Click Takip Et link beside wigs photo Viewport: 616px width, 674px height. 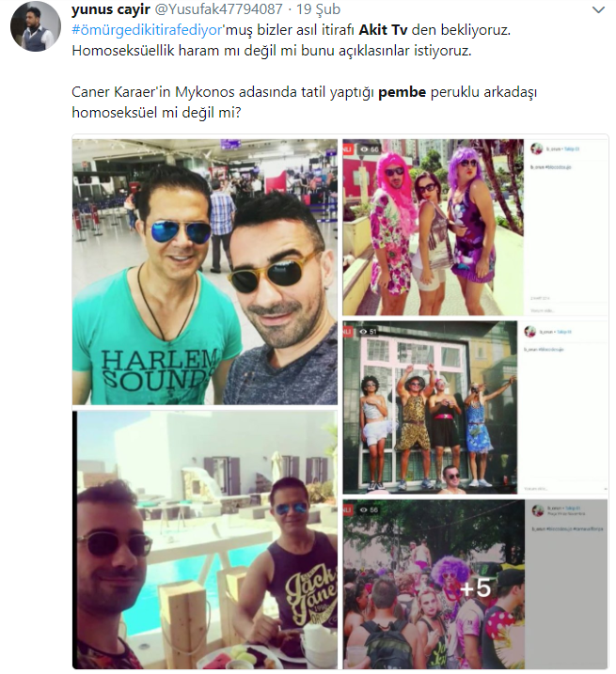click(572, 149)
